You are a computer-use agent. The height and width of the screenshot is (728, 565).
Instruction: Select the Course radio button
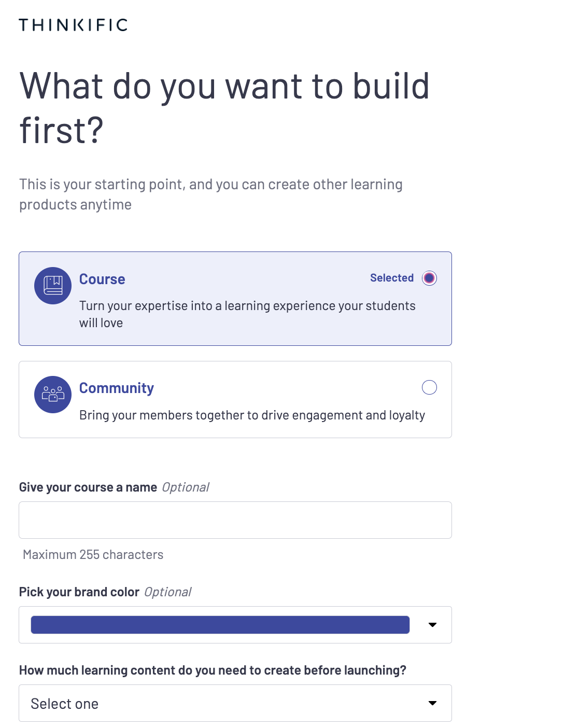(429, 278)
